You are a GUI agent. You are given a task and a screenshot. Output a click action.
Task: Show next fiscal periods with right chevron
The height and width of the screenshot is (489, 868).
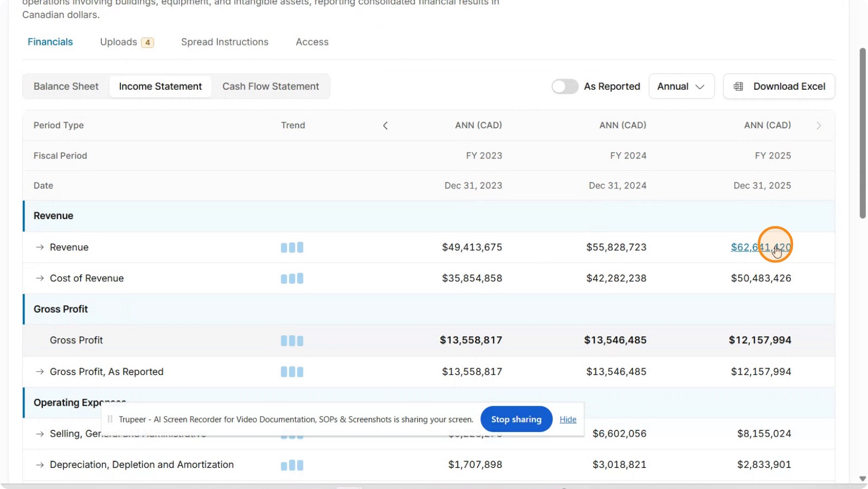[819, 125]
